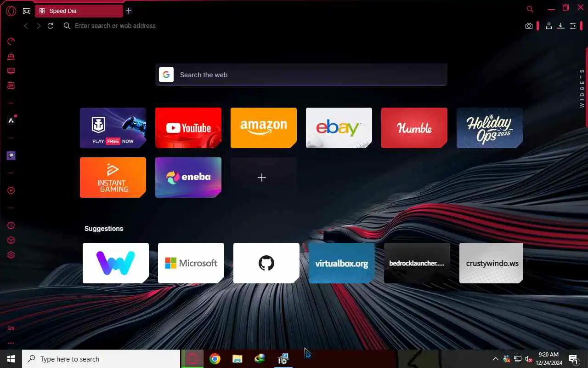The image size is (588, 368).
Task: Open the virtualbox.org suggestion
Action: [342, 263]
